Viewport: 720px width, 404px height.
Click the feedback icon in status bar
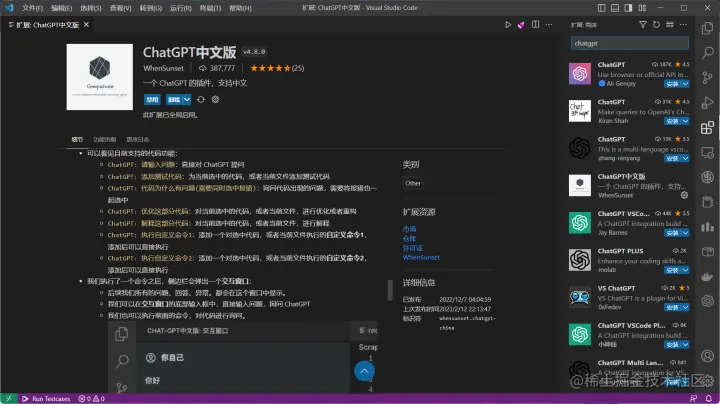pyautogui.click(x=693, y=398)
